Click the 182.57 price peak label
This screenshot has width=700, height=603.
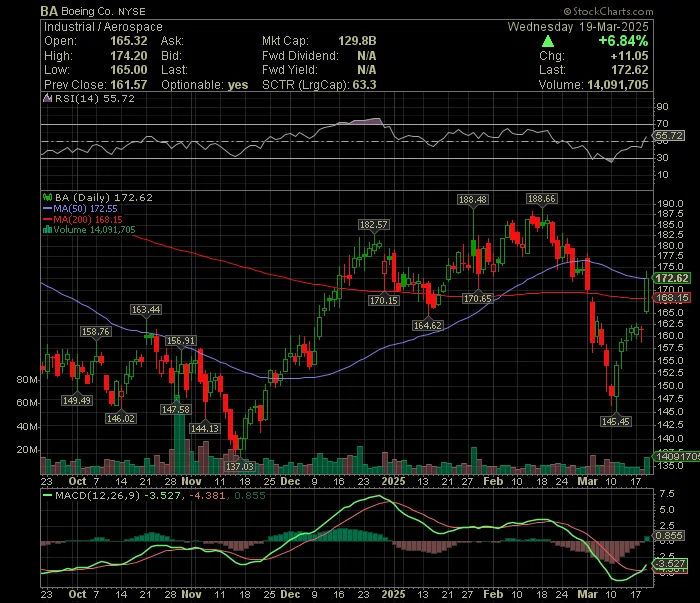[x=374, y=225]
